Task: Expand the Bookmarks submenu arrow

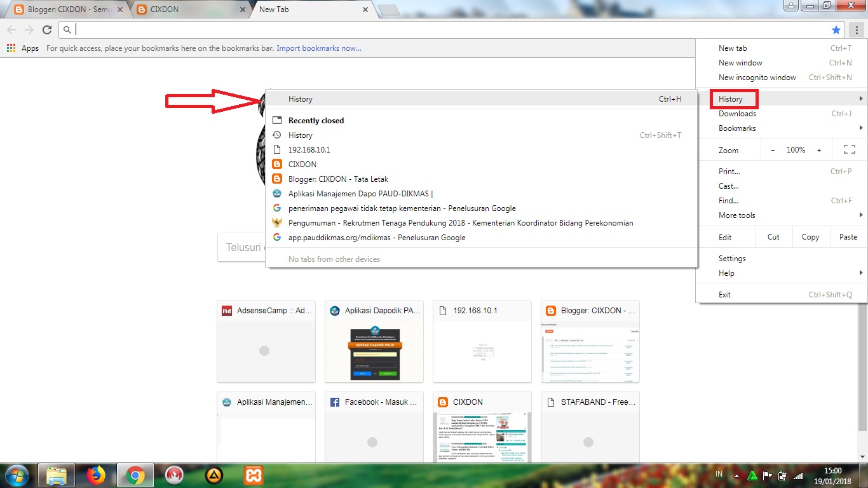Action: pos(861,128)
